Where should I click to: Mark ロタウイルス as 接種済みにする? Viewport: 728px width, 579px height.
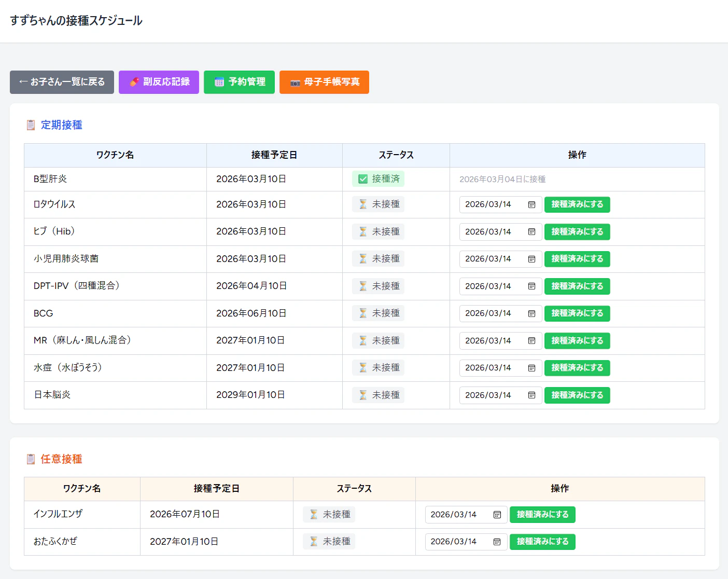point(577,204)
